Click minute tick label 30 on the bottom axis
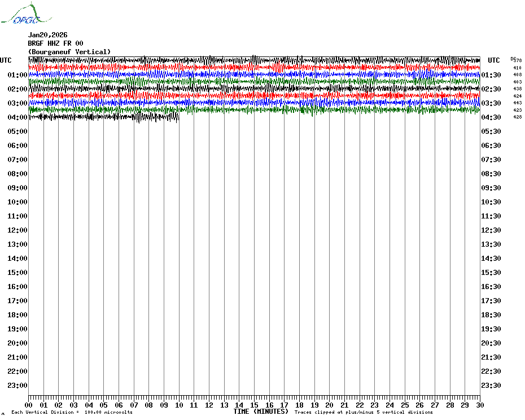 (480, 405)
